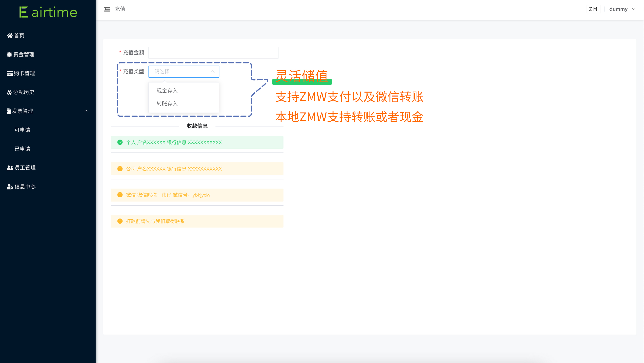Screen dimensions: 644x363
Task: Open the dummy user dropdown
Action: (622, 9)
